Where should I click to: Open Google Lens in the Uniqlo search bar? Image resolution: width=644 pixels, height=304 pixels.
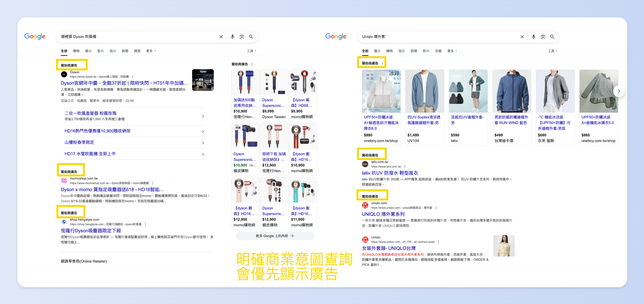543,37
